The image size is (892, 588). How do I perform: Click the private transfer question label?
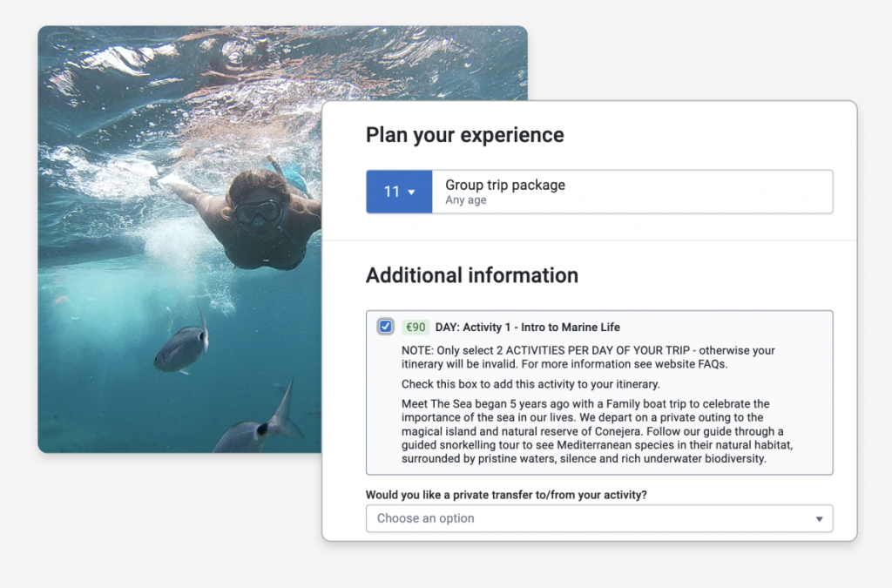coord(506,495)
